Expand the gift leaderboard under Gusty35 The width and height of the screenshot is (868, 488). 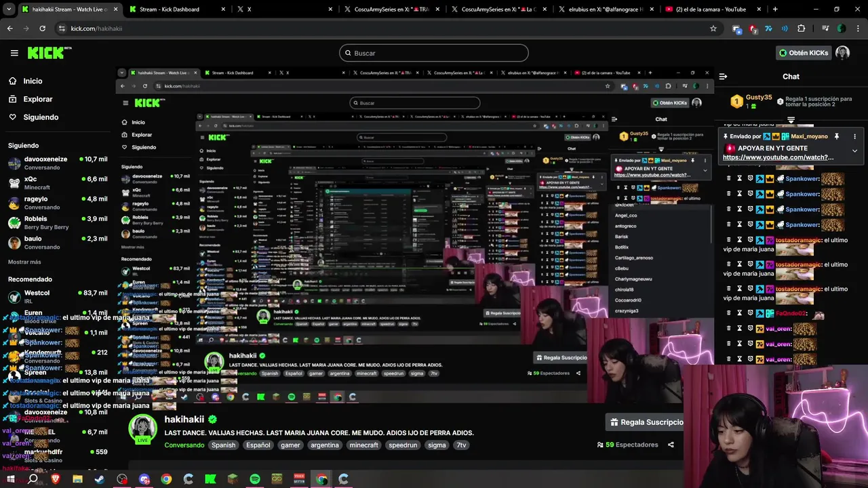click(791, 120)
